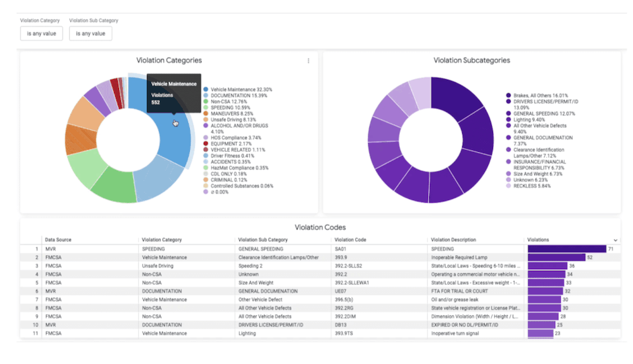Toggle MANEUVERS 8.25% legend entry
The height and width of the screenshot is (364, 633).
(x=229, y=114)
